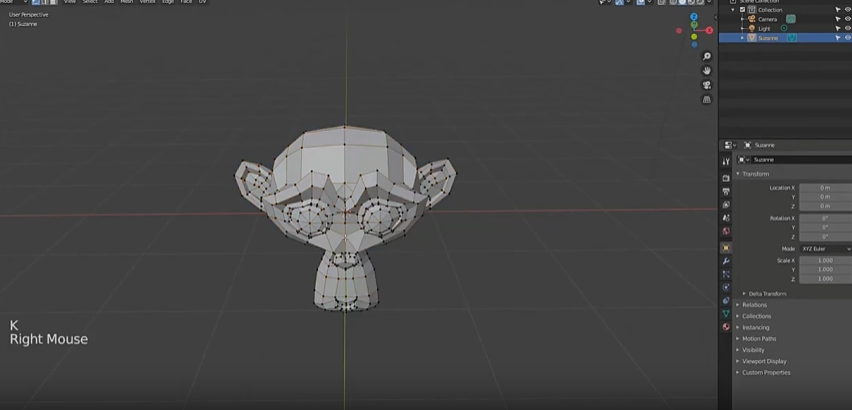Select the Light object in outliner
Image resolution: width=852 pixels, height=410 pixels.
[764, 28]
